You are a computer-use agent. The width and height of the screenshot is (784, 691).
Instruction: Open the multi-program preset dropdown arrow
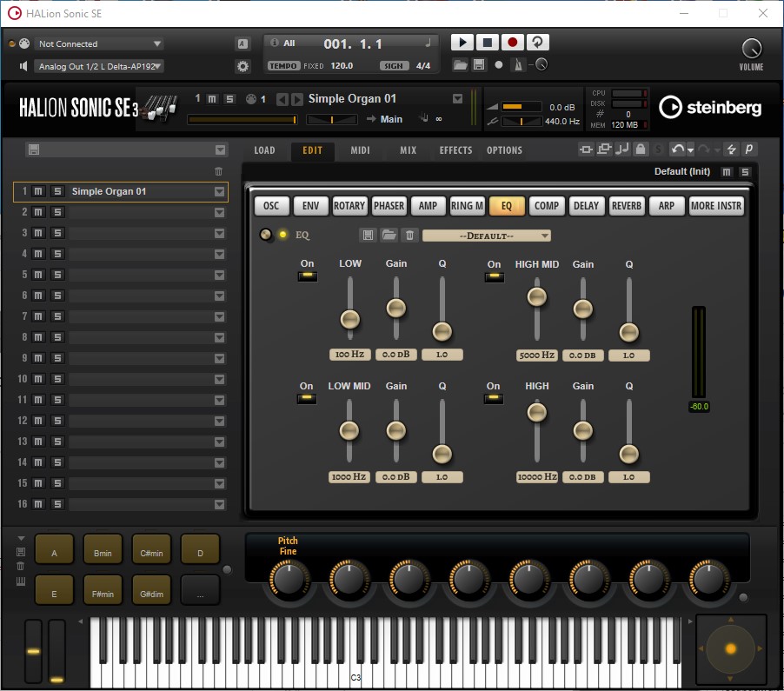coord(220,150)
